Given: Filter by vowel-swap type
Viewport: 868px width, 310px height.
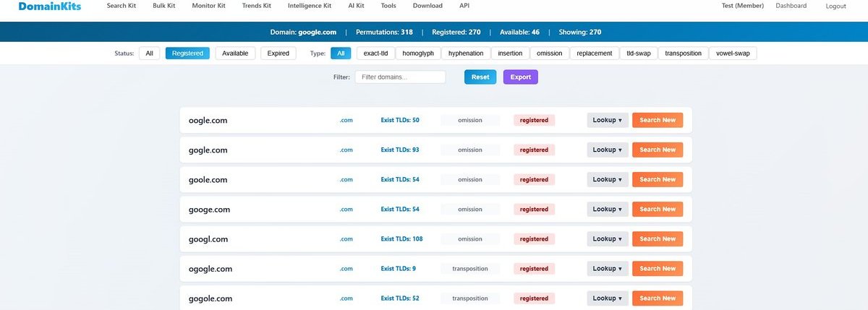Looking at the screenshot, I should point(733,53).
